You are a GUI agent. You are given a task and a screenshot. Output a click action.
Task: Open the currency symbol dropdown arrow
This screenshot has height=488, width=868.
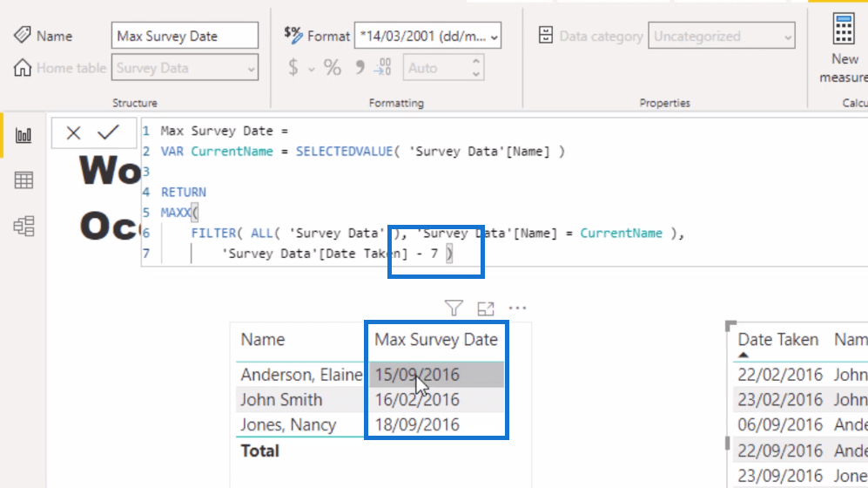(312, 69)
